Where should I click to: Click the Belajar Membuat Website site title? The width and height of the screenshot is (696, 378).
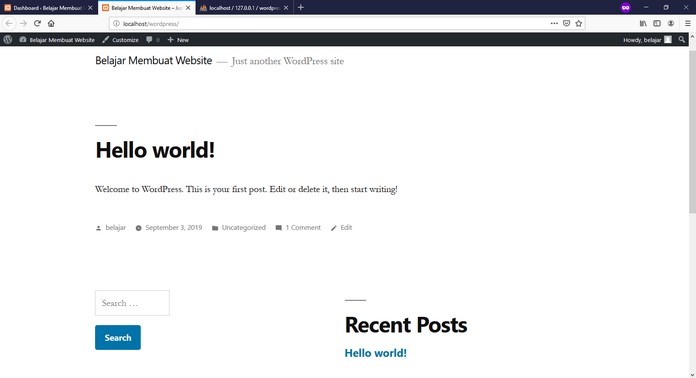154,60
